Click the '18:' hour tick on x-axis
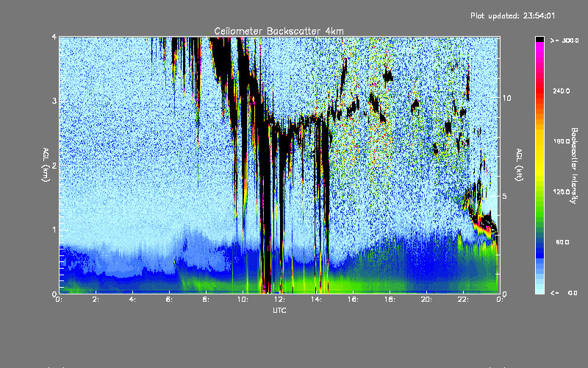This screenshot has height=368, width=588. [390, 300]
